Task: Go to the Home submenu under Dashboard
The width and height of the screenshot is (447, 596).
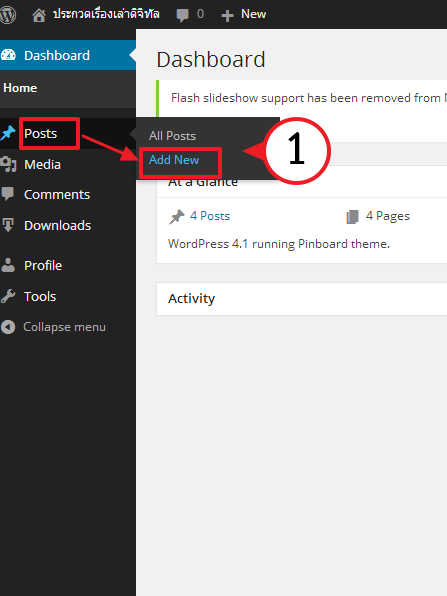Action: tap(20, 88)
